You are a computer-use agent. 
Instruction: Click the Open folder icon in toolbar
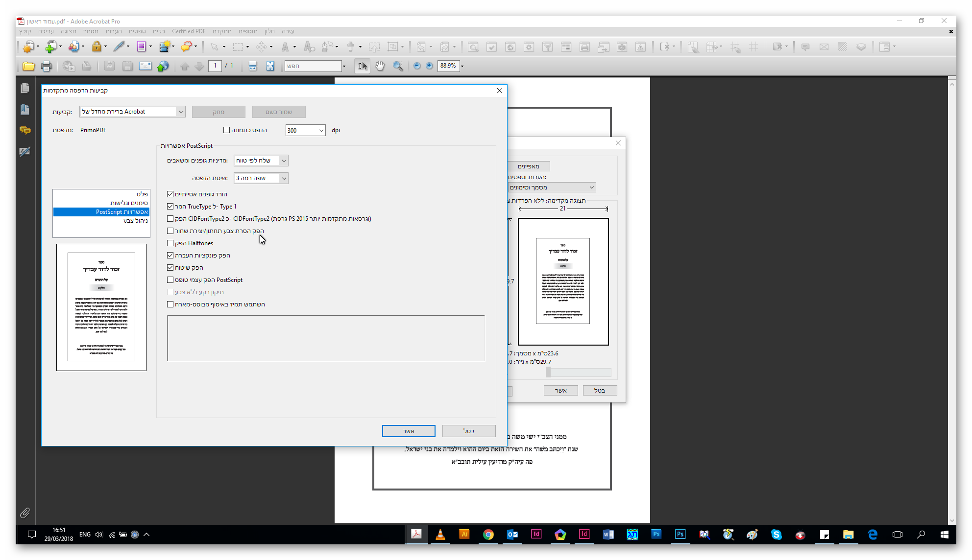[x=28, y=66]
